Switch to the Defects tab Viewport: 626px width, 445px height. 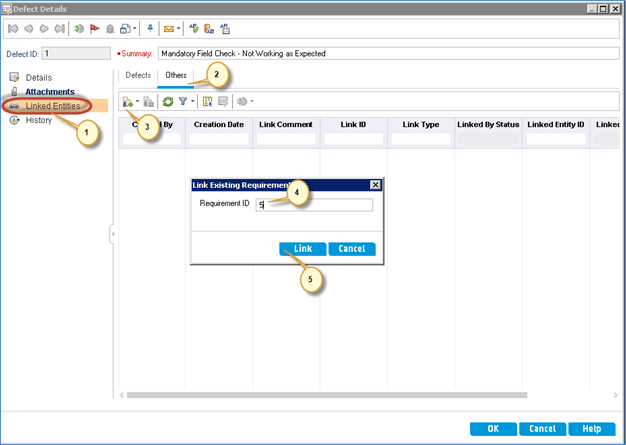pos(138,75)
